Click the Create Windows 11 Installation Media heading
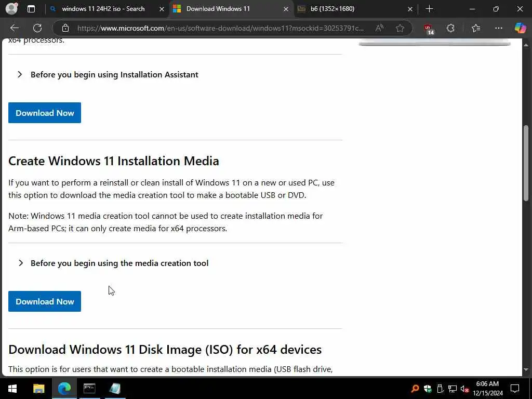This screenshot has height=399, width=532. tap(114, 161)
